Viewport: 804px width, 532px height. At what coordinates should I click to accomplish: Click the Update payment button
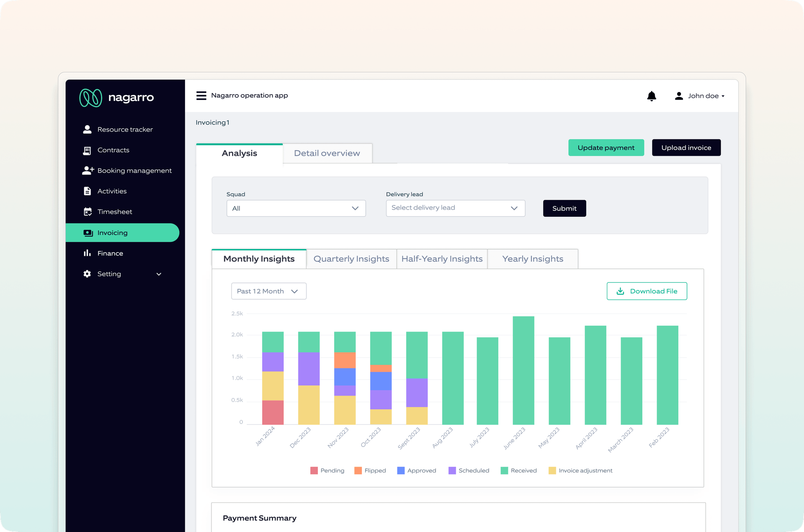click(x=606, y=147)
